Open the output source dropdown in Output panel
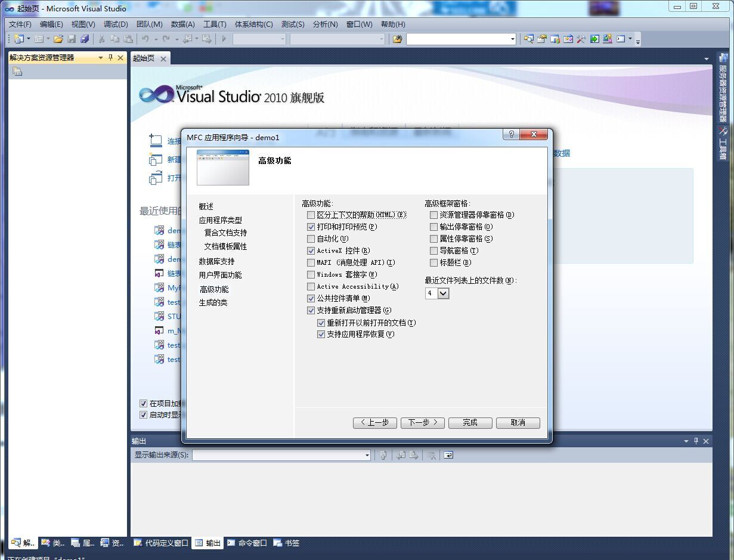The height and width of the screenshot is (560, 734). coord(367,455)
